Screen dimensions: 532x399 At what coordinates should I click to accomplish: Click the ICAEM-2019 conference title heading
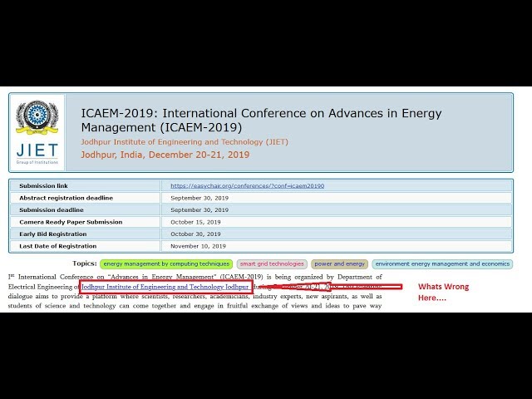coord(261,120)
